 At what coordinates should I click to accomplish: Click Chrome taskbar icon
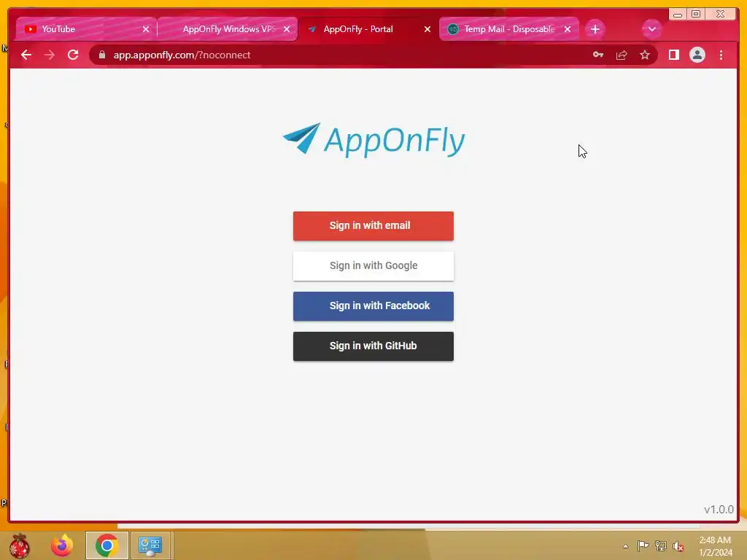tap(107, 545)
